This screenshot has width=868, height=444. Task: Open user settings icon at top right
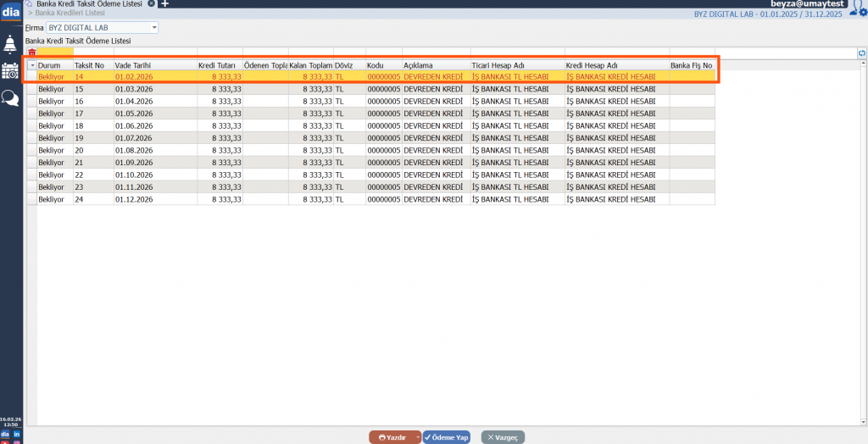858,10
